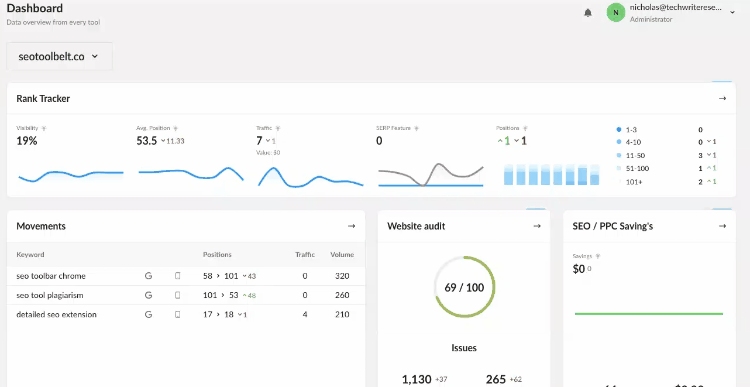Click the Visibility trend chart
The image size is (750, 387).
pyautogui.click(x=71, y=176)
